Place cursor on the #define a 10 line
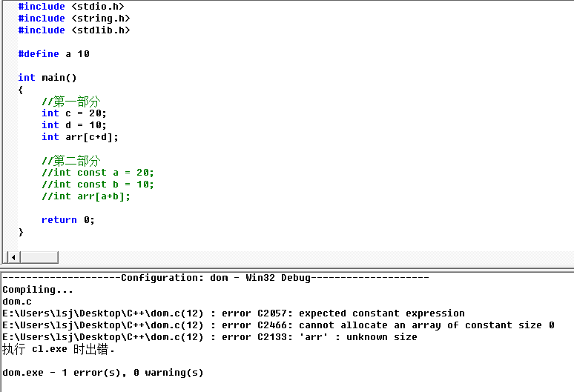Image resolution: width=574 pixels, height=392 pixels. point(54,54)
